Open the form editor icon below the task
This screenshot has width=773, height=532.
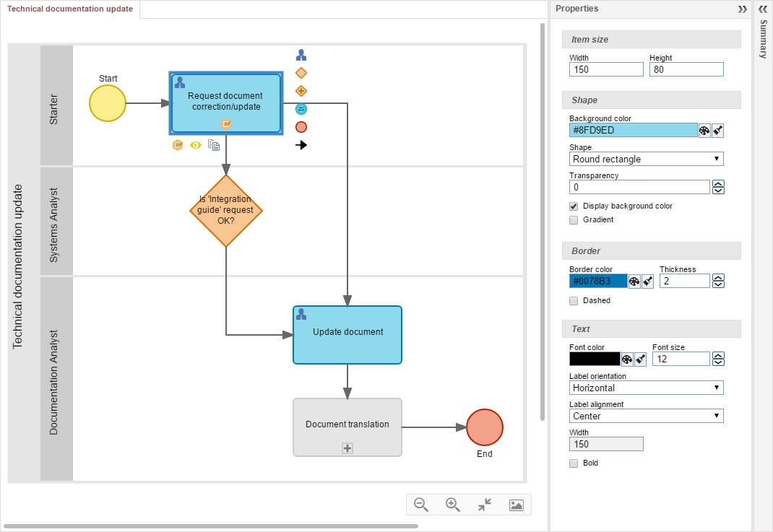click(x=178, y=145)
